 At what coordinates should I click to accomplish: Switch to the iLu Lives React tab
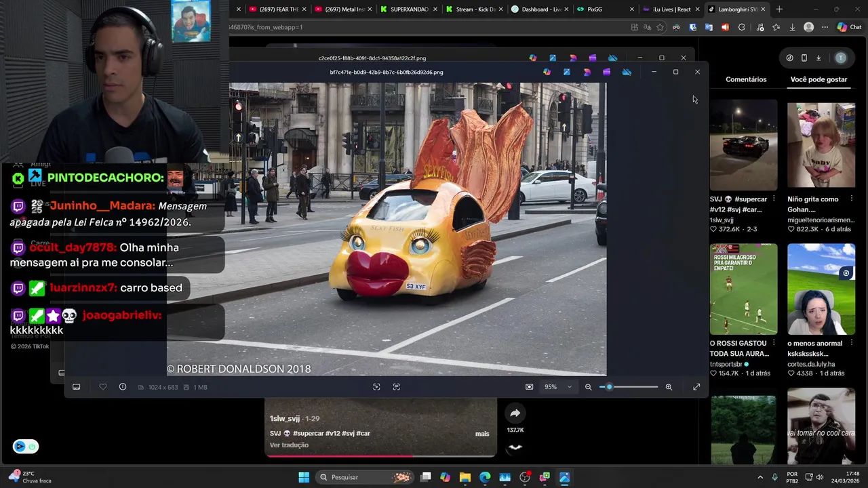670,9
